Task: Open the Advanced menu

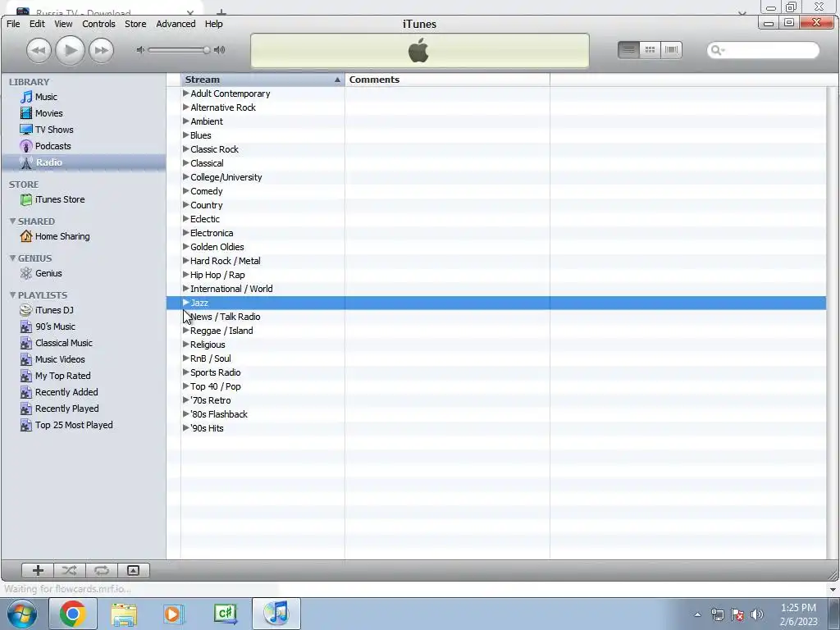Action: coord(176,24)
